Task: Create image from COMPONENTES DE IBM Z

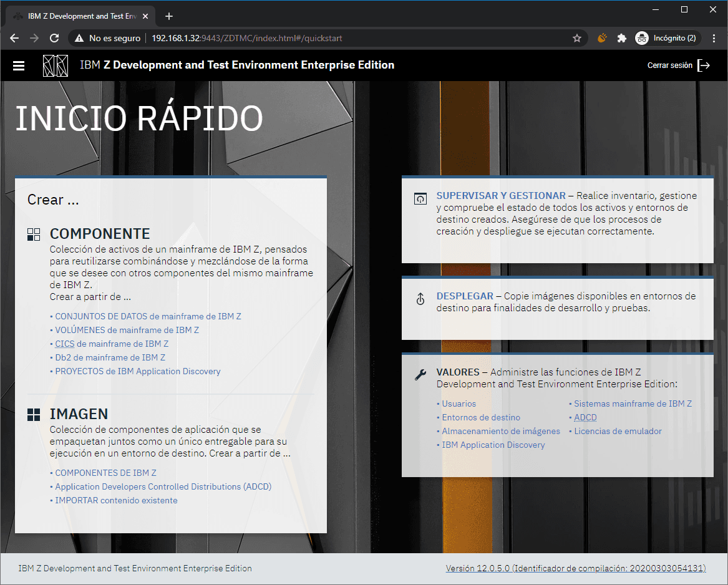Action: [x=105, y=473]
